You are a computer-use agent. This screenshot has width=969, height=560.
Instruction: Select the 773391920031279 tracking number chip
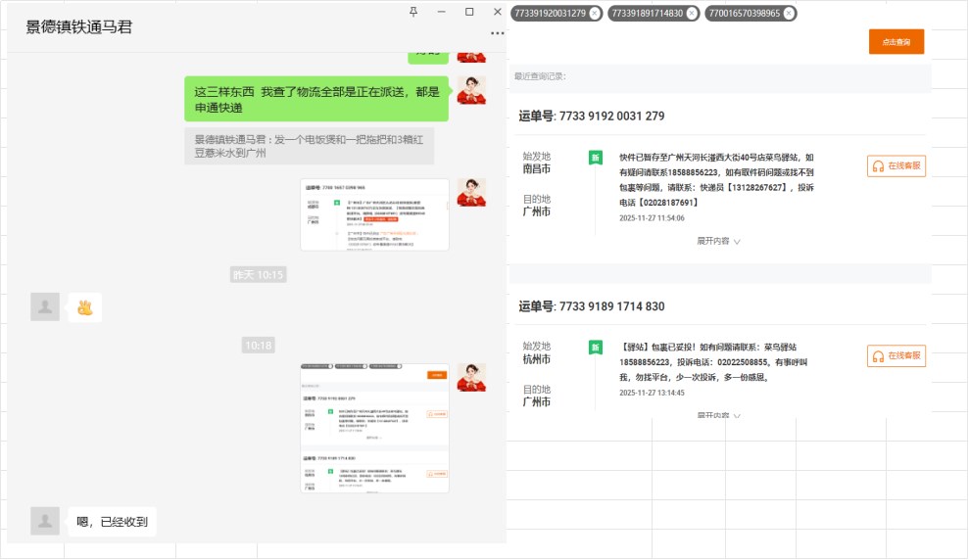tap(549, 14)
